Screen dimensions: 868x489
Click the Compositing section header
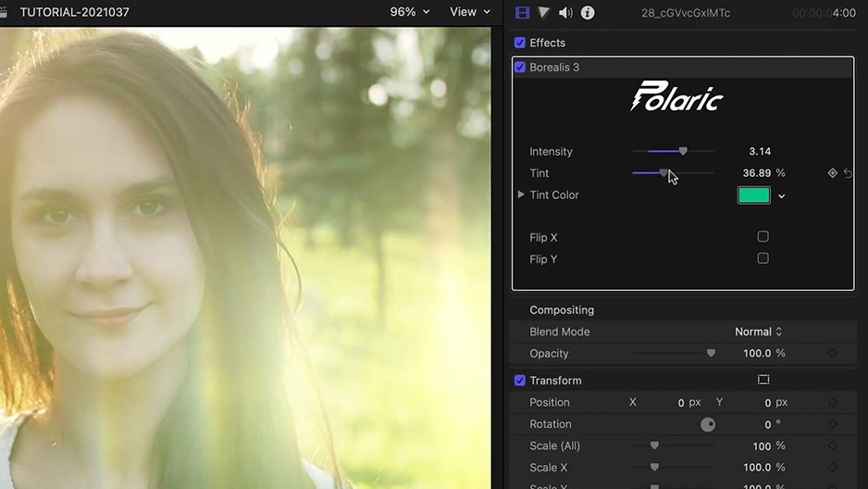(562, 310)
